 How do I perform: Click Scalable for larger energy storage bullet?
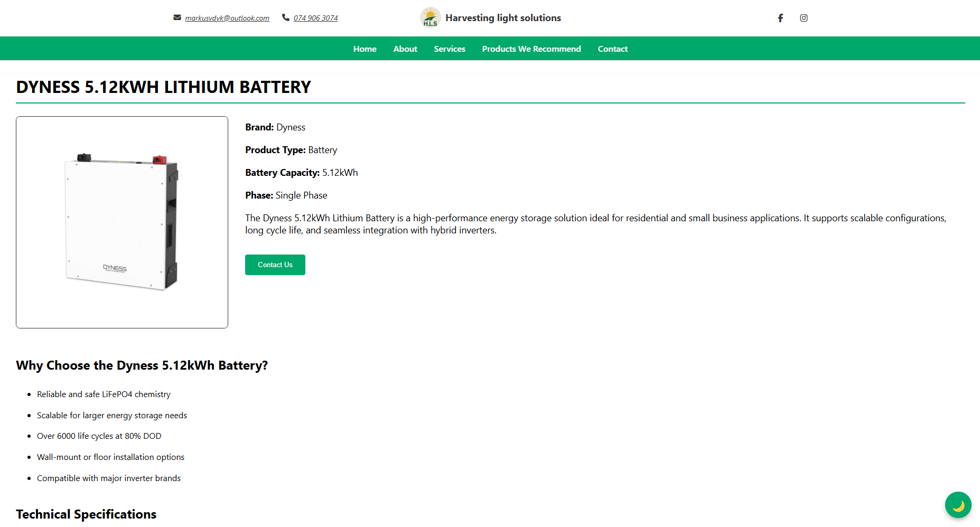(112, 416)
